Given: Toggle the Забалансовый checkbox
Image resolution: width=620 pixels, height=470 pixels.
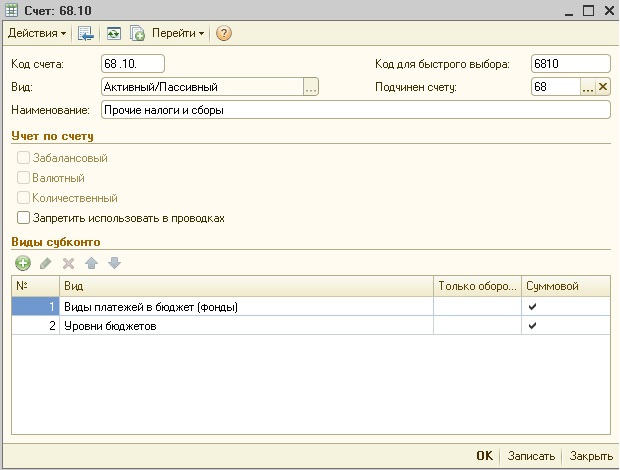Looking at the screenshot, I should click(x=23, y=158).
